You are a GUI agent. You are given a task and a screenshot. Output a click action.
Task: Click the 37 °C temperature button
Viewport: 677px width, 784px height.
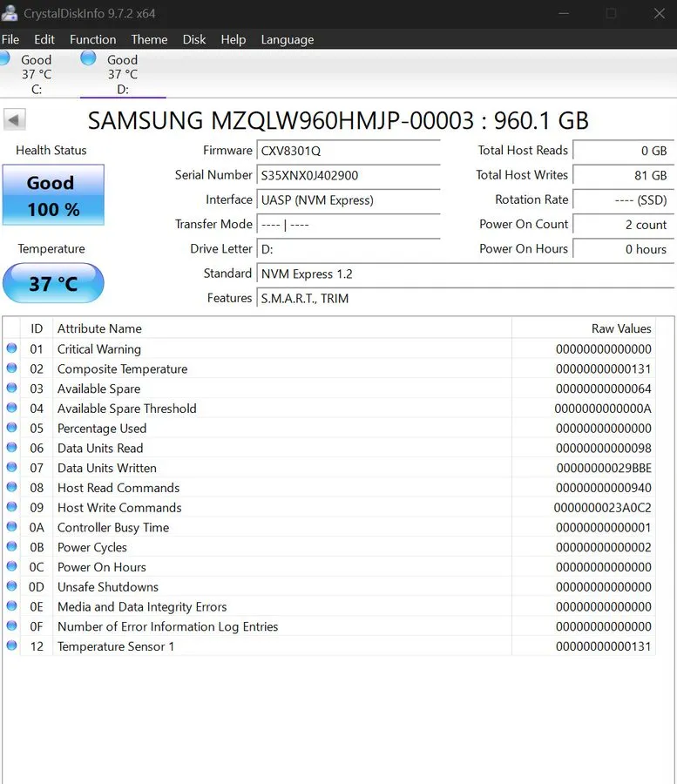tap(53, 283)
